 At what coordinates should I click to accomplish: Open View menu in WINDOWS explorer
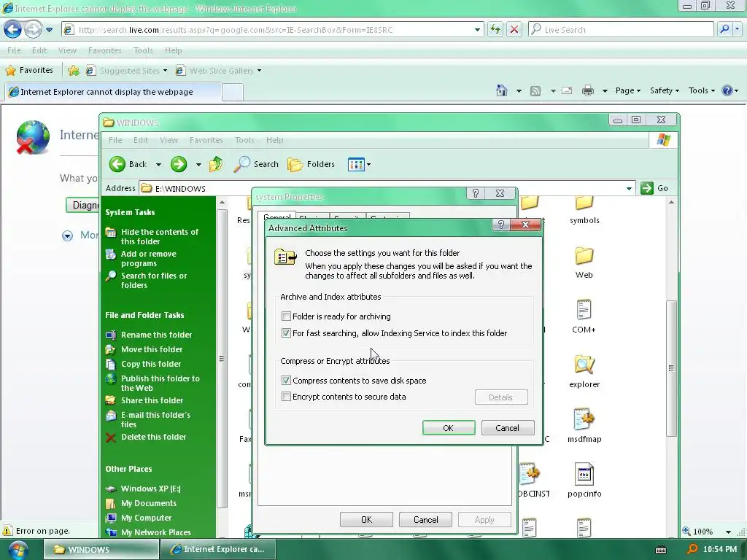169,140
